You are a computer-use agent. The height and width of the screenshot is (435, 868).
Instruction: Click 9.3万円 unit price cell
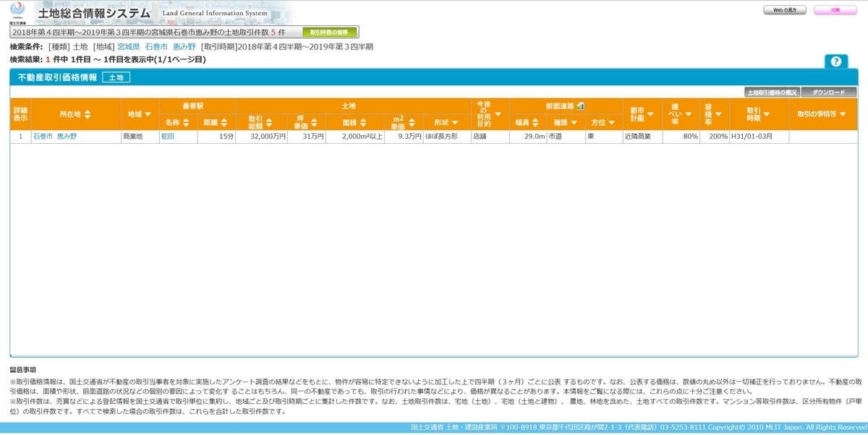click(x=404, y=136)
